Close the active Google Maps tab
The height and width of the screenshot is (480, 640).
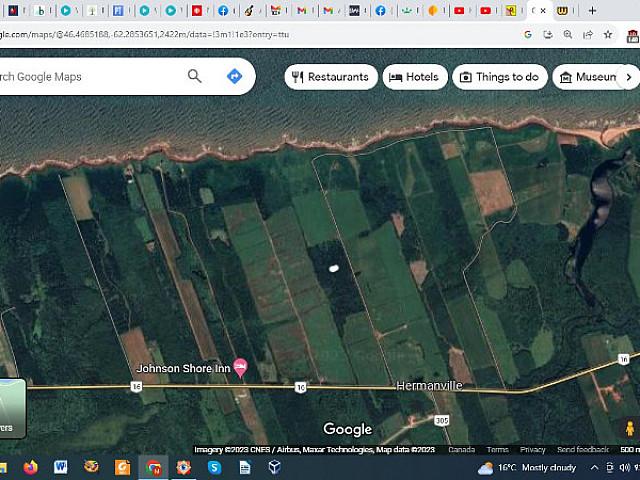(543, 11)
